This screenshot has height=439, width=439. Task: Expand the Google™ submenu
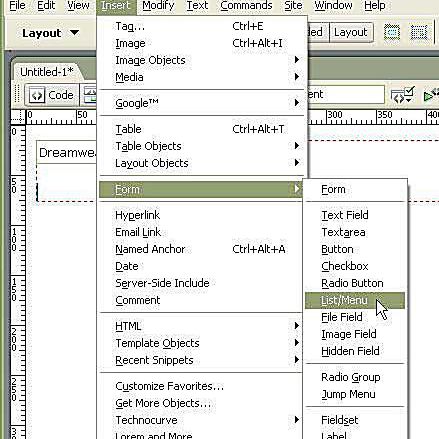click(202, 103)
